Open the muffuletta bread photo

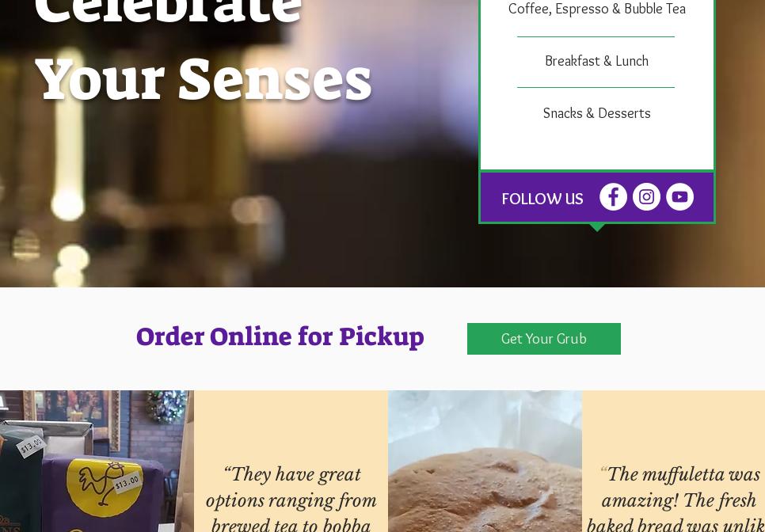pos(485,461)
